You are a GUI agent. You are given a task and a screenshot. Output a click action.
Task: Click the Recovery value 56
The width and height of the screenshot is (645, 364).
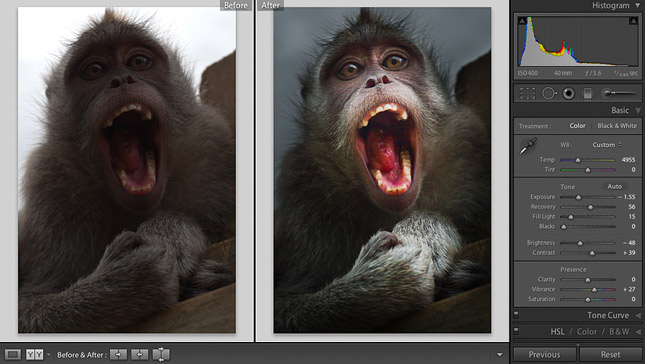(x=632, y=207)
